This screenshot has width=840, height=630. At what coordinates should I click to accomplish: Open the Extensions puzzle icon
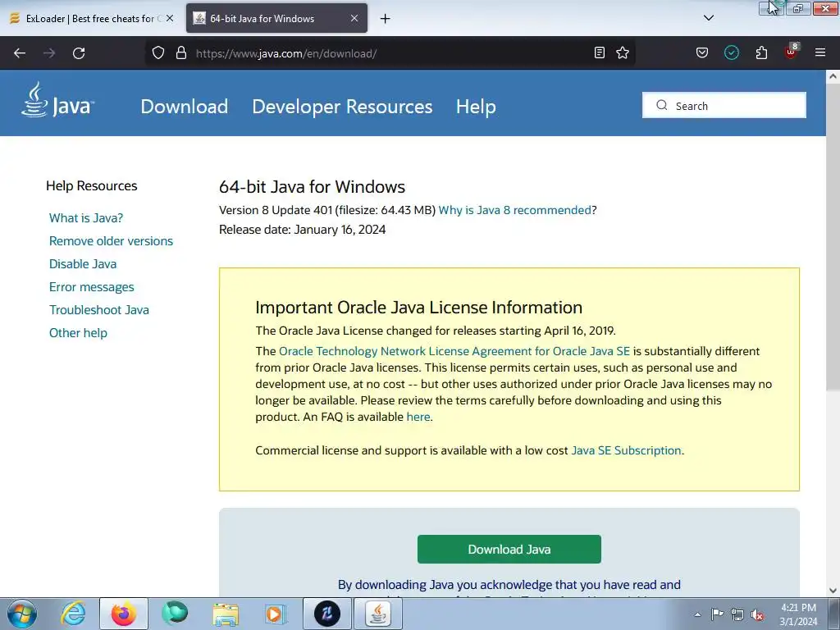pyautogui.click(x=761, y=52)
